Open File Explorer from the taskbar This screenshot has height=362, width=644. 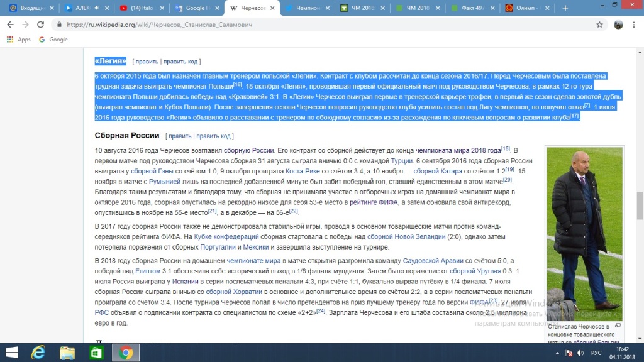tap(67, 353)
